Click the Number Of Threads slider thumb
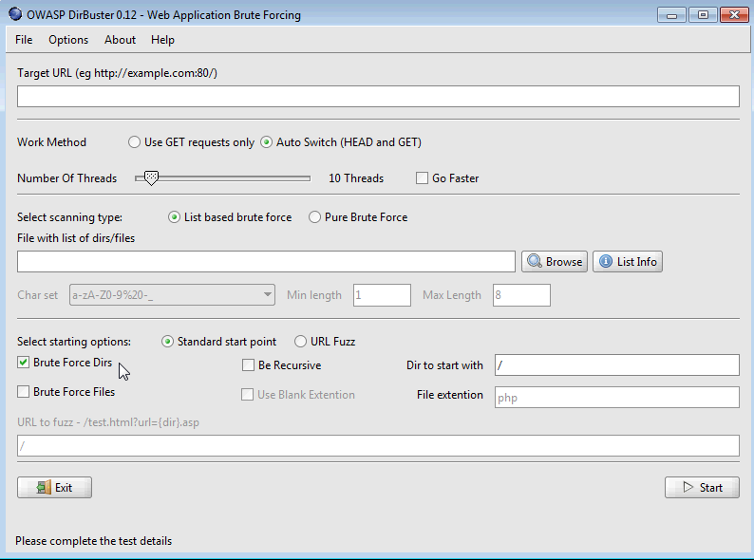The width and height of the screenshot is (754, 560). (x=151, y=177)
